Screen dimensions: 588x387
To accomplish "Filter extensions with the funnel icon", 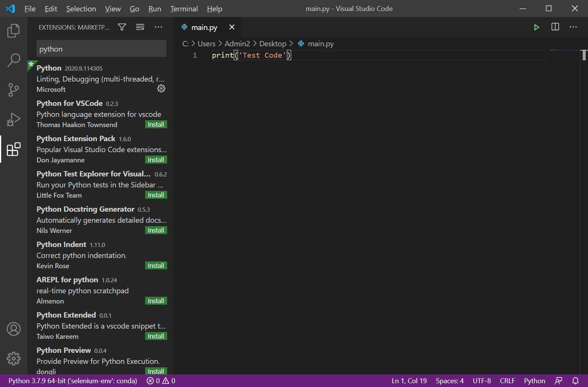I will (x=122, y=27).
